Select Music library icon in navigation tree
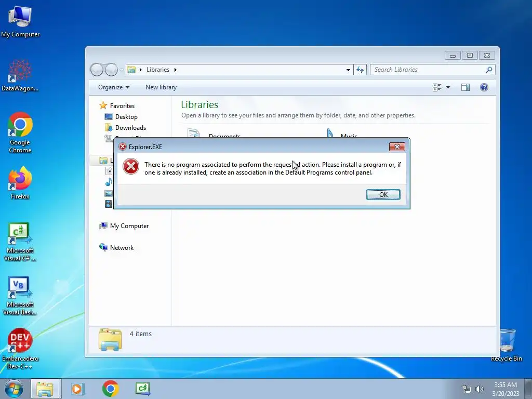Screen dimensions: 532x399 click(x=109, y=182)
